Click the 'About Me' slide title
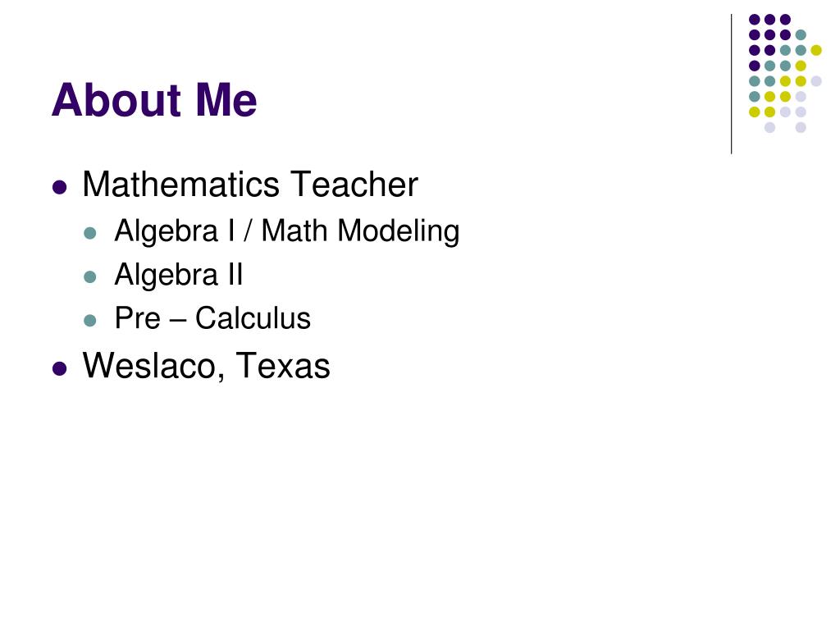Image resolution: width=840 pixels, height=630 pixels. click(154, 99)
